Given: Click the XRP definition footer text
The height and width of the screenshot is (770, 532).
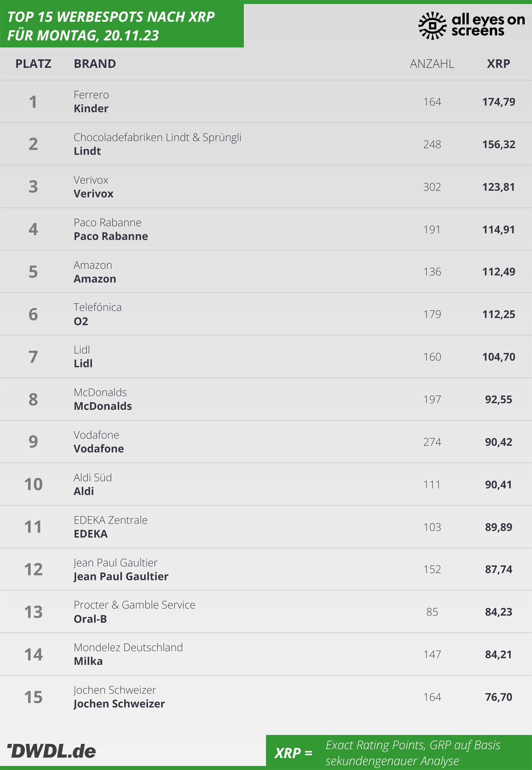Looking at the screenshot, I should (413, 753).
